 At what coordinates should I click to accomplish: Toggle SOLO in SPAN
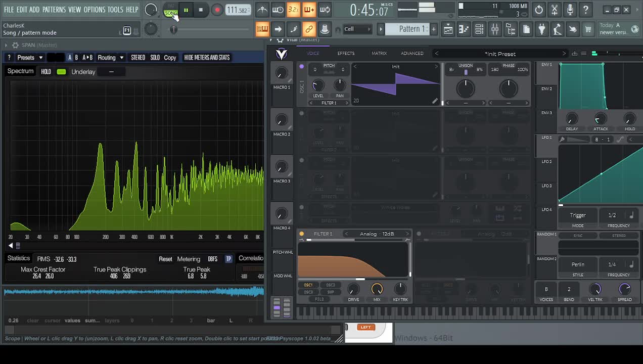click(x=155, y=58)
